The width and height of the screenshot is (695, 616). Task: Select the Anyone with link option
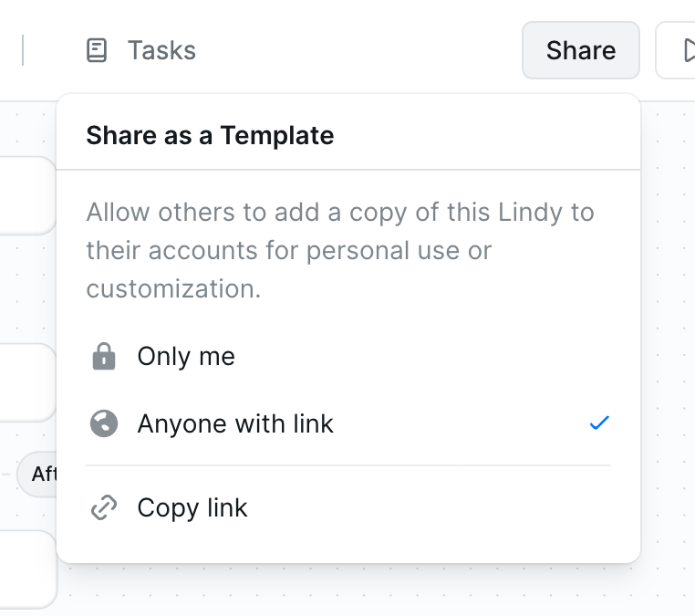click(x=348, y=423)
